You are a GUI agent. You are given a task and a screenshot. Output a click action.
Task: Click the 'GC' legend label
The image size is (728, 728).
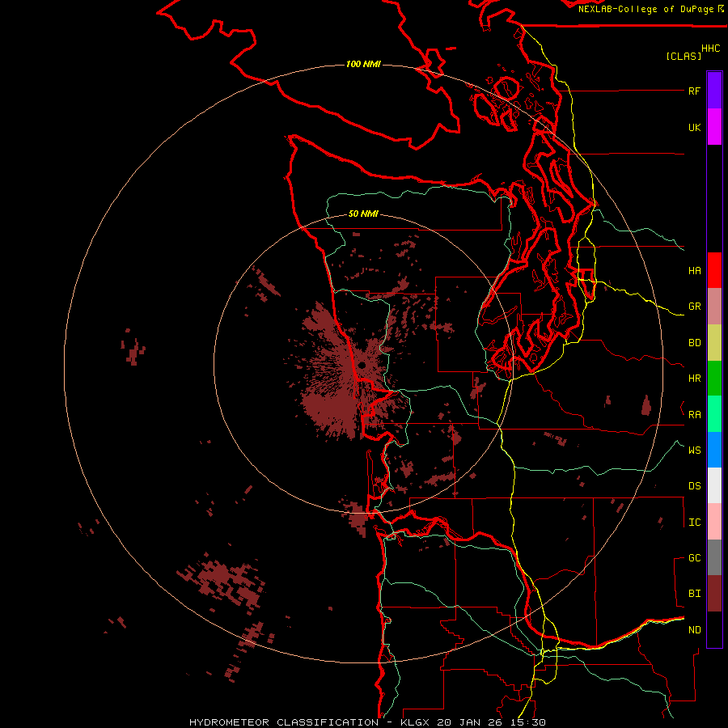(694, 558)
